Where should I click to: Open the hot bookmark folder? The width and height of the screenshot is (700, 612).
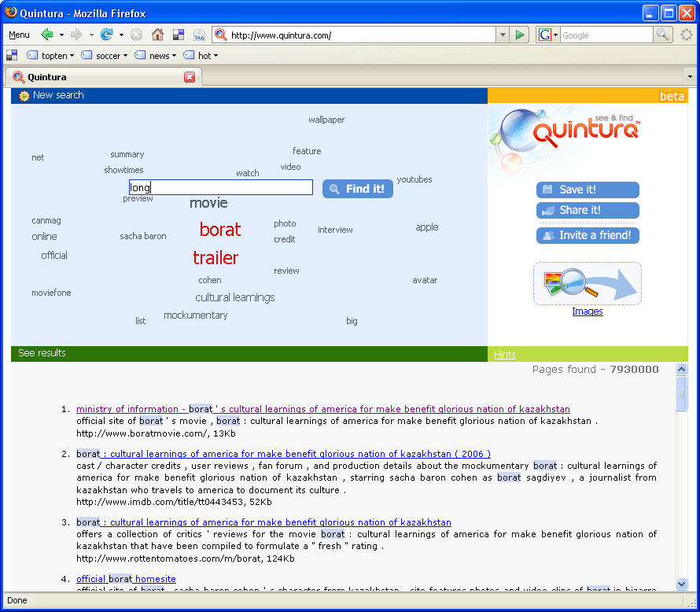201,55
